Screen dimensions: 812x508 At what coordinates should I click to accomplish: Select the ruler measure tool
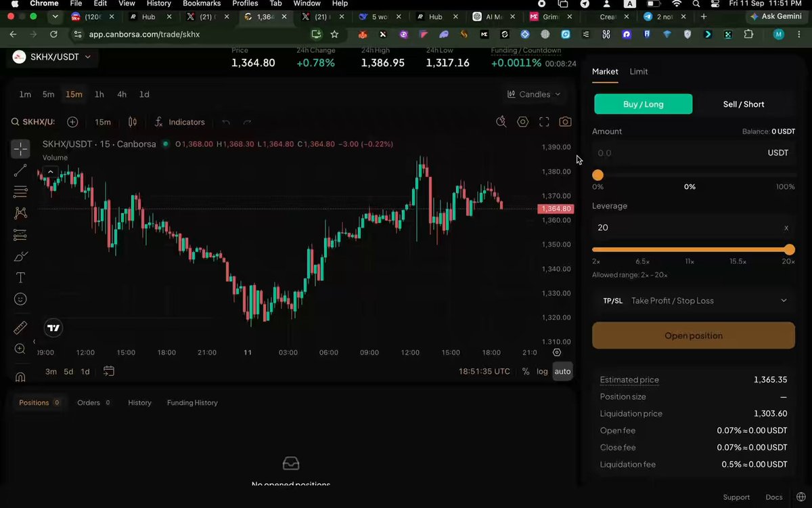20,329
